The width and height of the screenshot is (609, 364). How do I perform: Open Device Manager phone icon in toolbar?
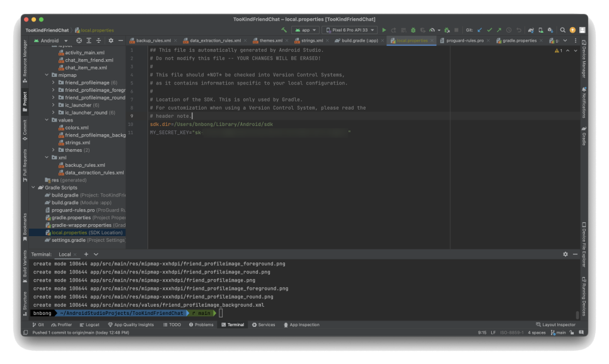pos(541,30)
